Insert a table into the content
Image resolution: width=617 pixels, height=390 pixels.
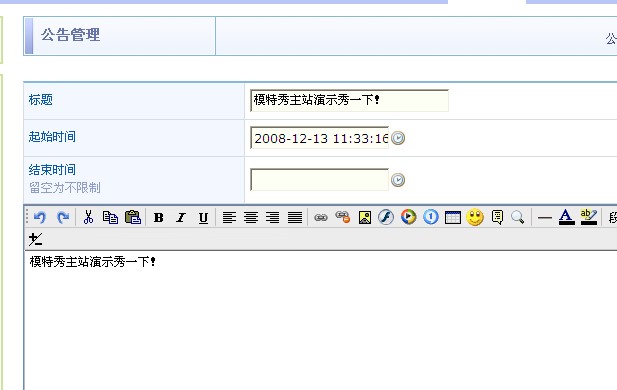point(453,218)
